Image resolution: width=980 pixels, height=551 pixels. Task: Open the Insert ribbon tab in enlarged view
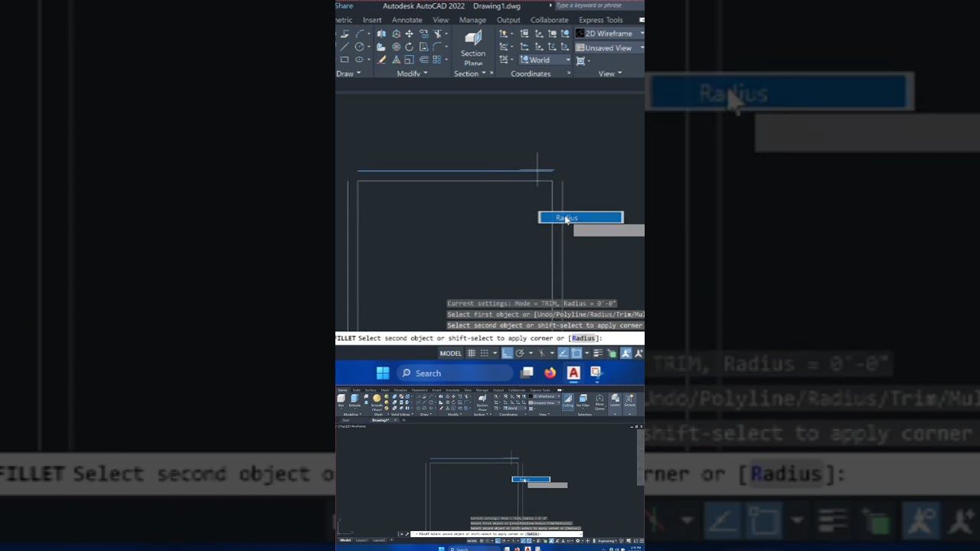pyautogui.click(x=372, y=20)
